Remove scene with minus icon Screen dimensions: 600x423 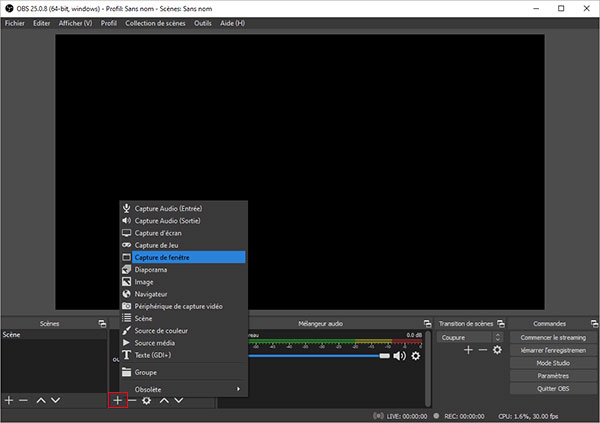click(x=24, y=400)
